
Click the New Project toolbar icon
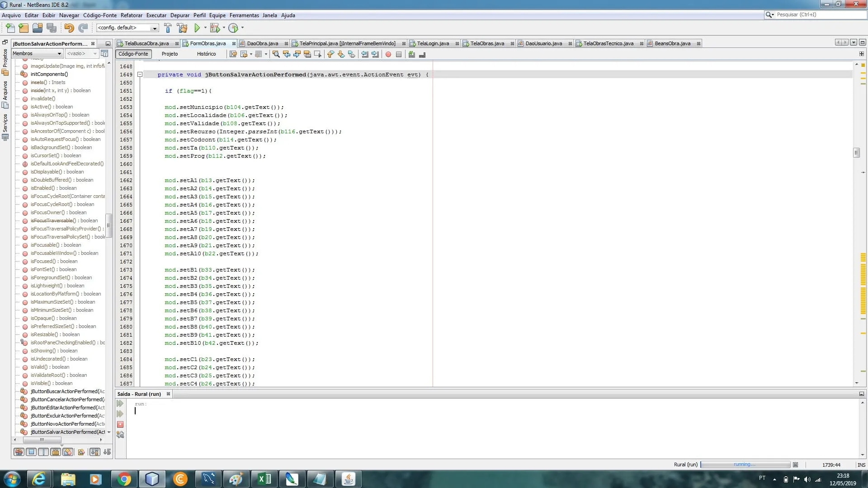click(x=24, y=28)
